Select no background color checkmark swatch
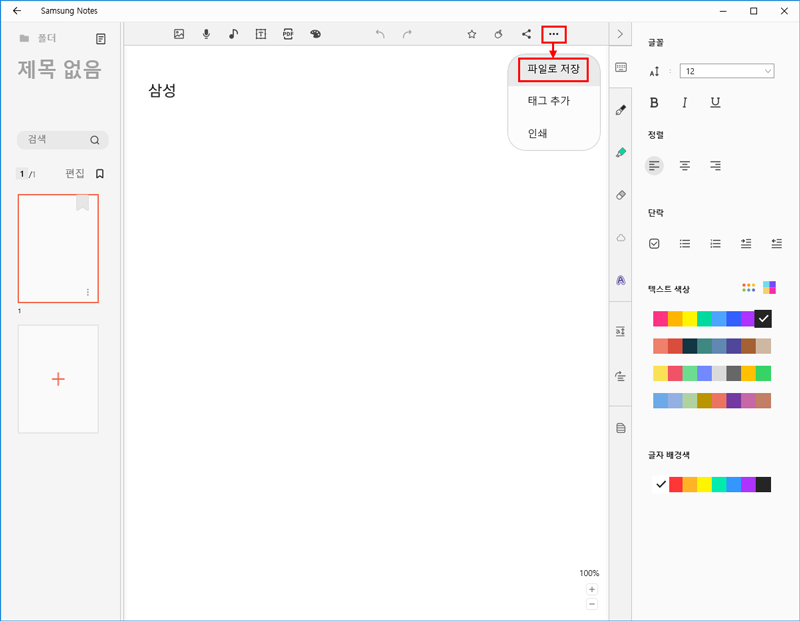The height and width of the screenshot is (621, 800). [x=661, y=484]
